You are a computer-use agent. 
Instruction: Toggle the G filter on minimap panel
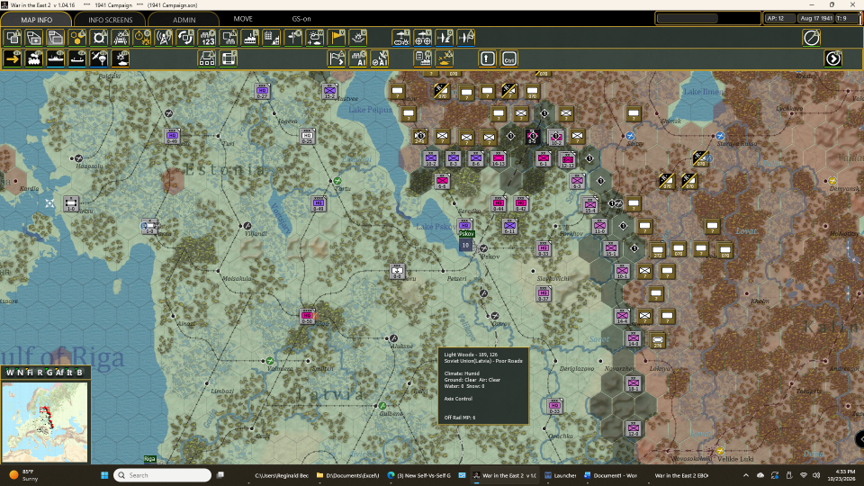click(x=49, y=372)
